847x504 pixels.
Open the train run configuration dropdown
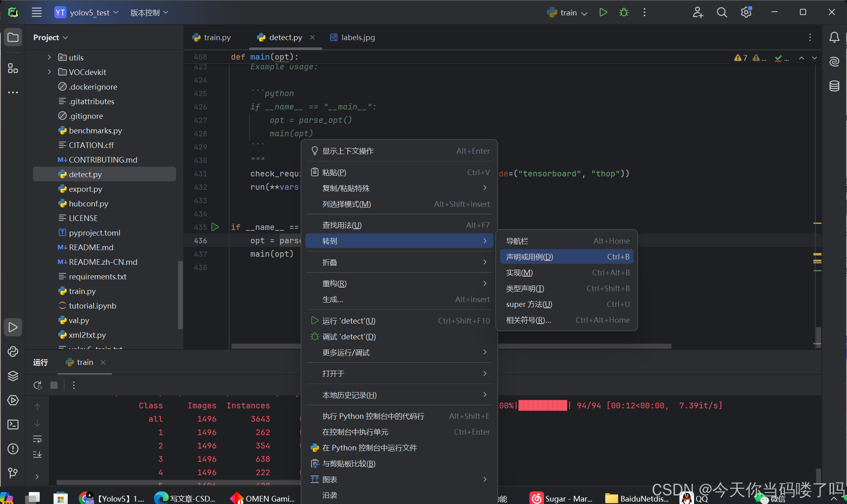point(568,13)
